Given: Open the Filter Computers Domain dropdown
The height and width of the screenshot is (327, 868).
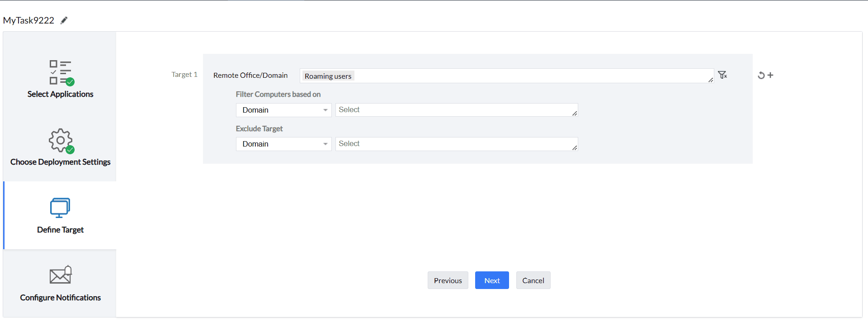Looking at the screenshot, I should [283, 110].
